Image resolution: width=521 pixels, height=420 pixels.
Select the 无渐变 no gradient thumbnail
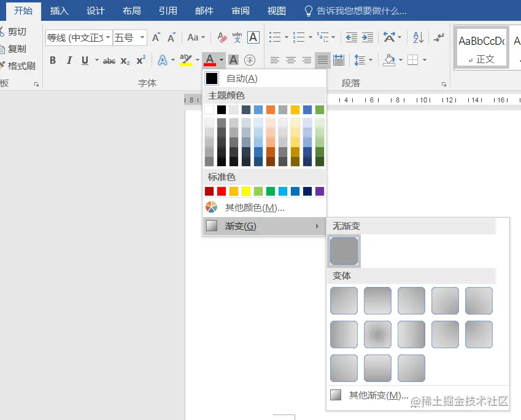pyautogui.click(x=344, y=251)
